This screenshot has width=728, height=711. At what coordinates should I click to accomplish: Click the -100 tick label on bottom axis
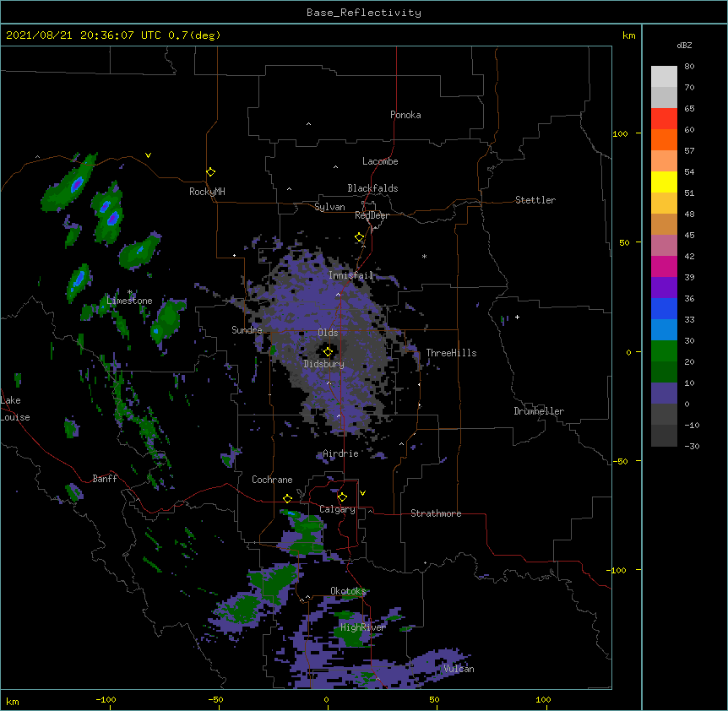click(106, 699)
